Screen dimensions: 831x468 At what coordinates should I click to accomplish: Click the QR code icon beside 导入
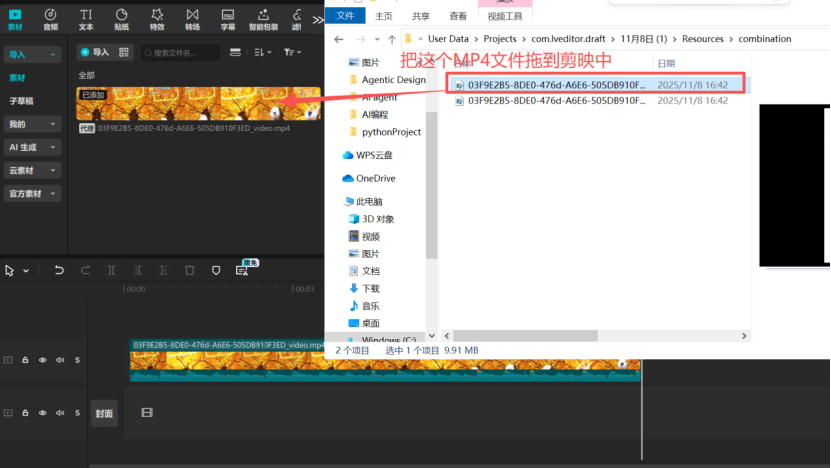(x=125, y=52)
